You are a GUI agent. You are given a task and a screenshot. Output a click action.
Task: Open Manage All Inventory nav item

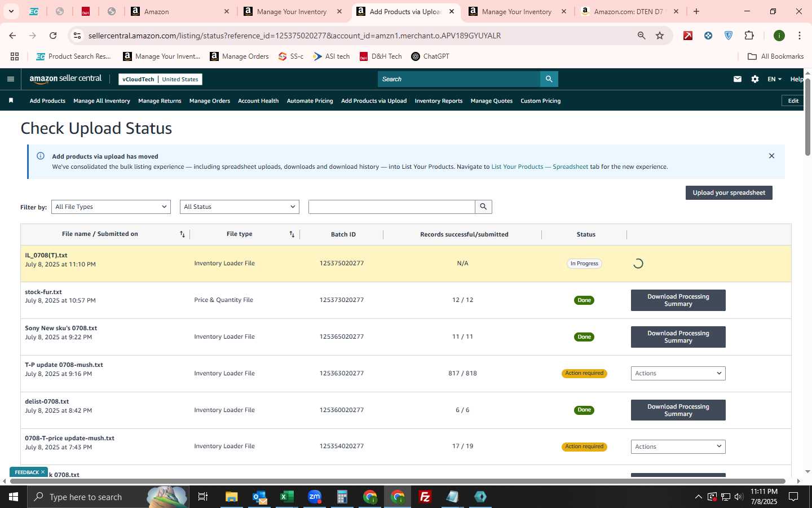[x=101, y=101]
